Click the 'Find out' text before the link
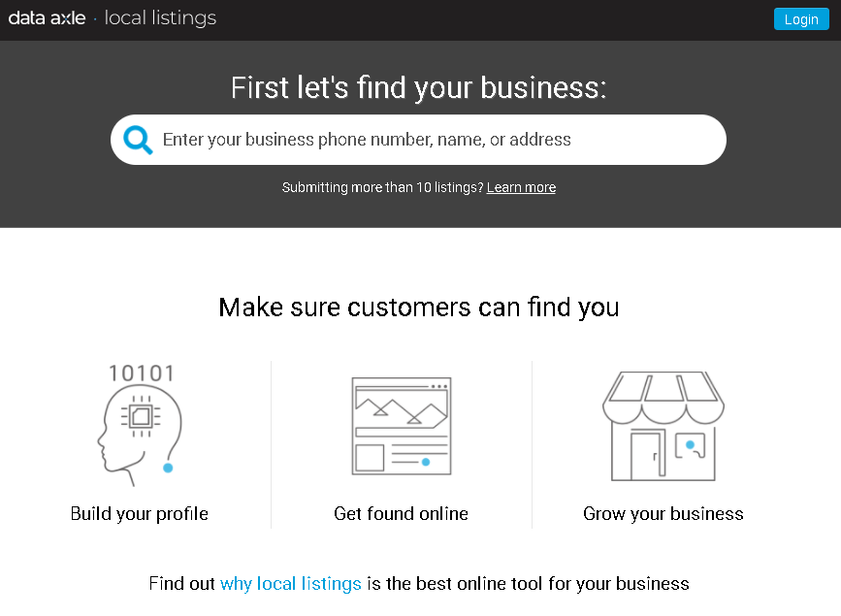 point(181,583)
